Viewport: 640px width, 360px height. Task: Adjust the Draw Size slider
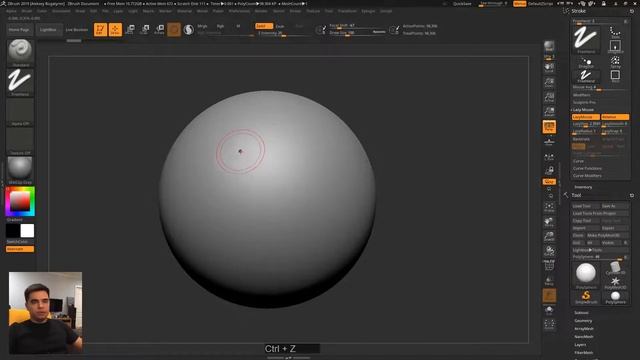[358, 33]
